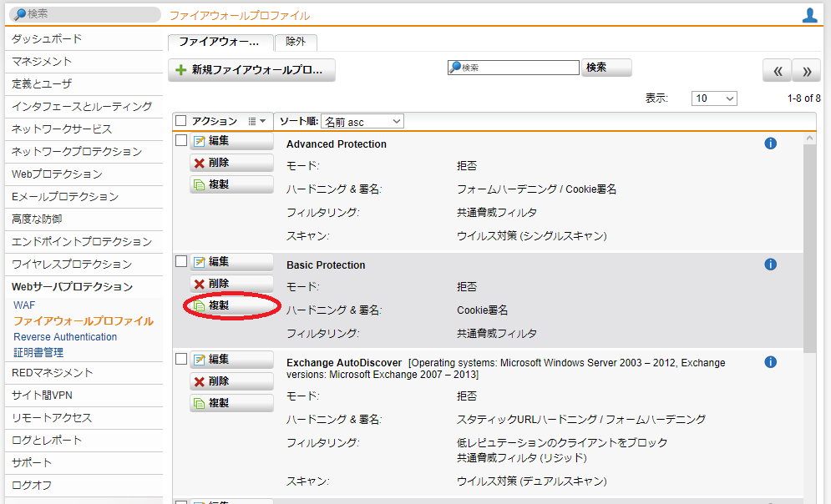
Task: Click the 検索 search button
Action: (606, 68)
